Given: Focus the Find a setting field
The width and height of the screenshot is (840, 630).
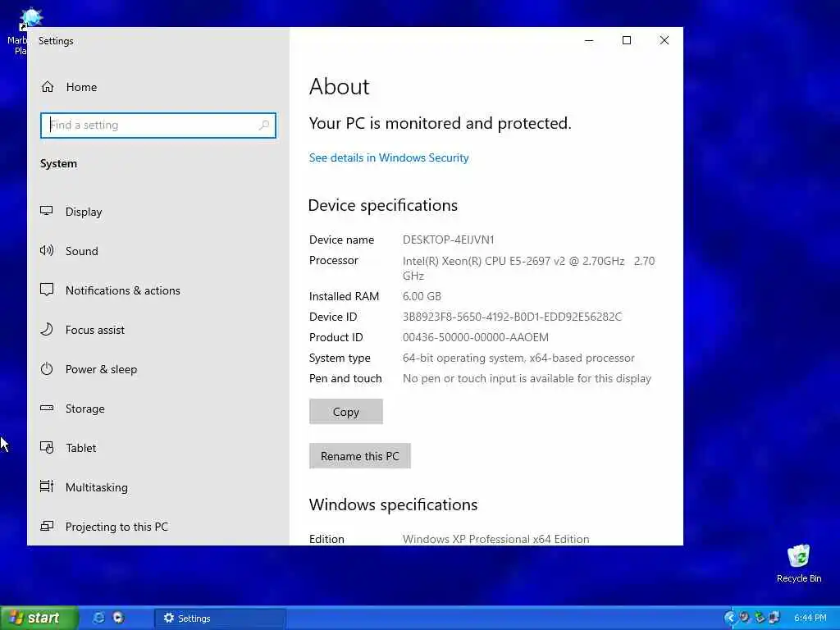Looking at the screenshot, I should tap(158, 126).
